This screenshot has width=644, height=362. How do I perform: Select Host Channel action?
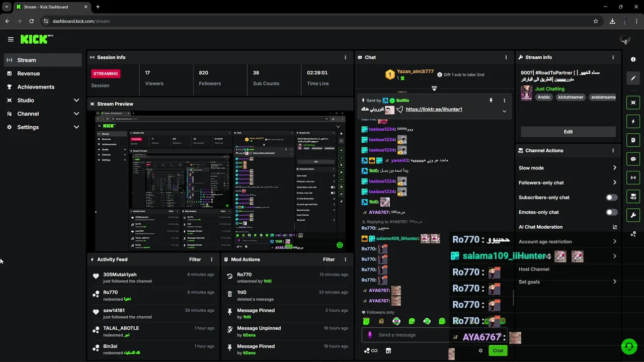(x=534, y=269)
